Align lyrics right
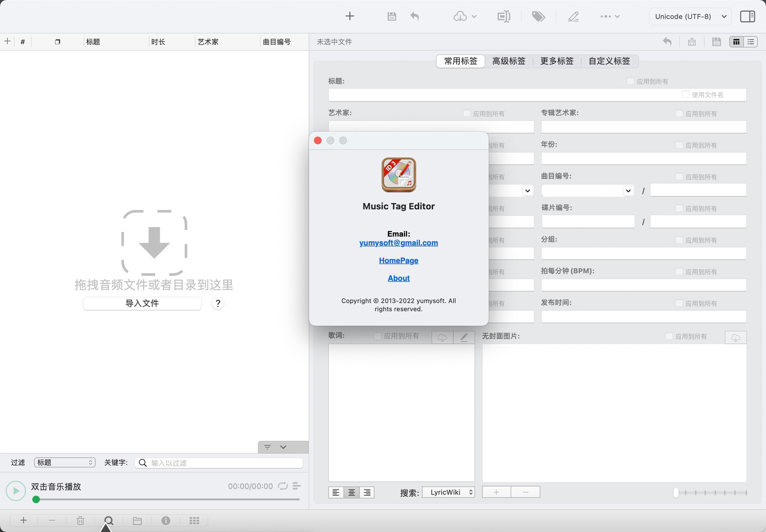 coord(367,493)
